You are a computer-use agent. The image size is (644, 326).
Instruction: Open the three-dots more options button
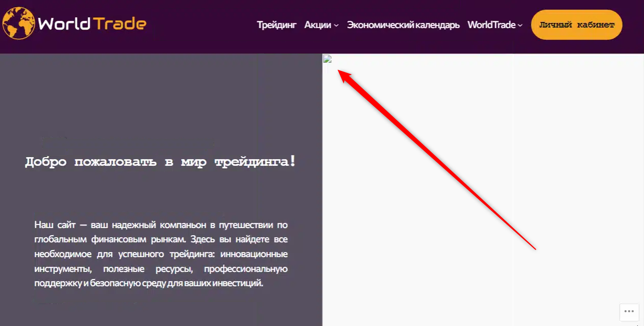pyautogui.click(x=629, y=312)
